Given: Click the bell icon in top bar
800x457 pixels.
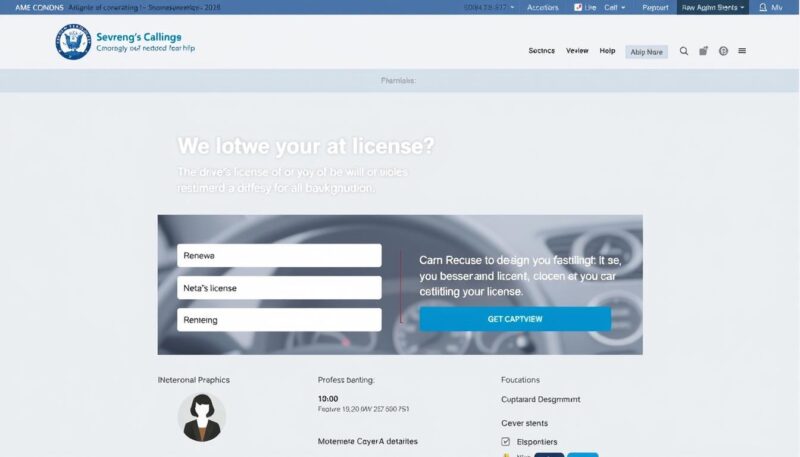Looking at the screenshot, I should coord(764,7).
